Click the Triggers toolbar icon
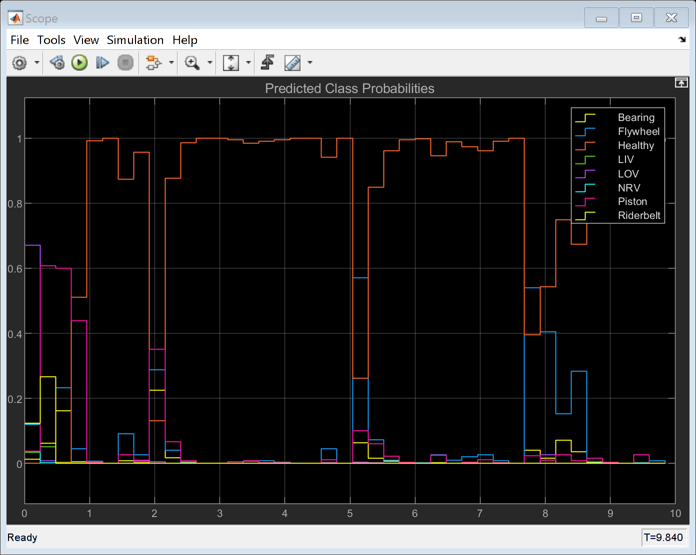 pyautogui.click(x=267, y=63)
